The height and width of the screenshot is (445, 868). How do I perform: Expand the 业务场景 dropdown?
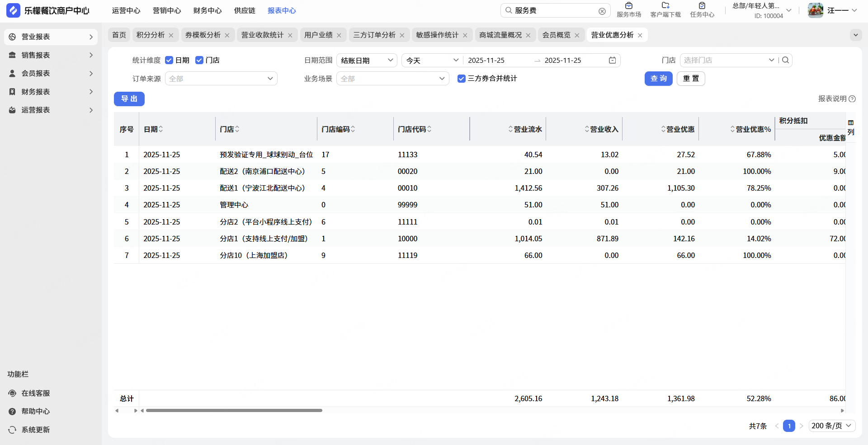392,79
